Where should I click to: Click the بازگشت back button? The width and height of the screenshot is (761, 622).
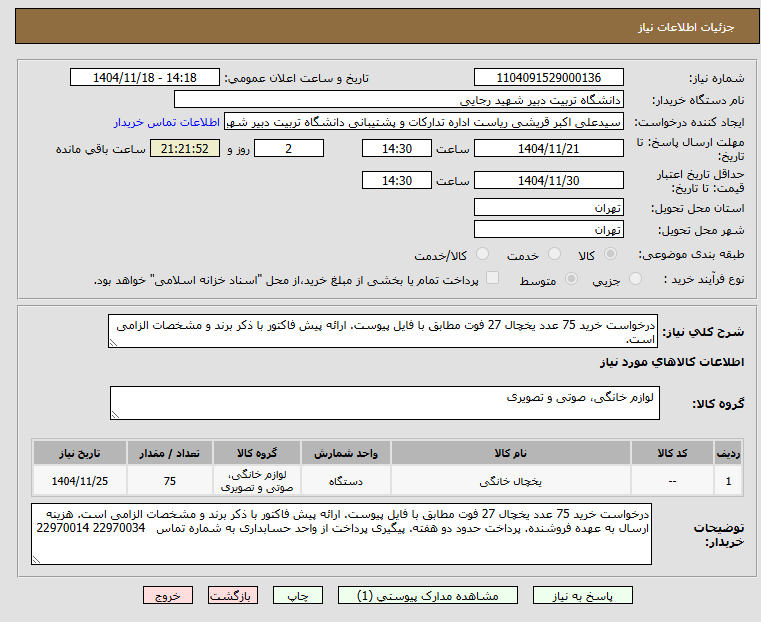[233, 595]
